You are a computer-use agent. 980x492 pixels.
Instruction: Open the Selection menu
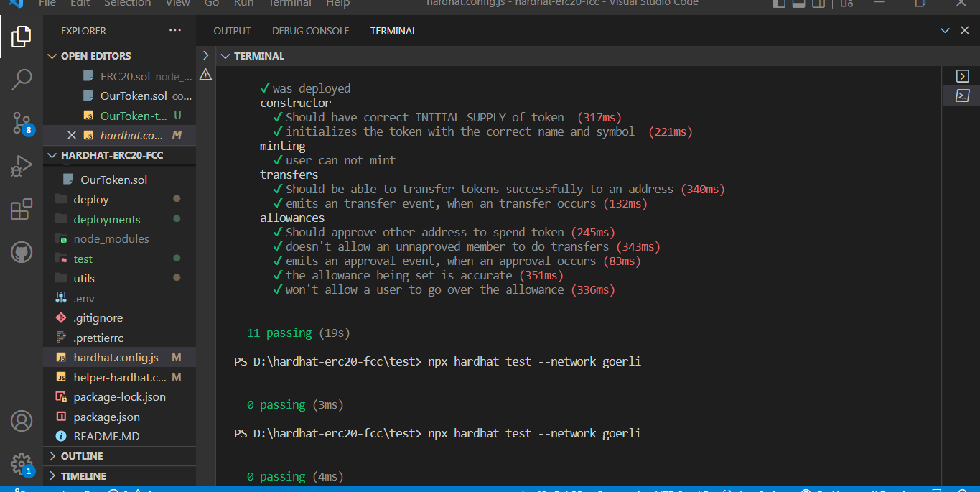[x=128, y=4]
